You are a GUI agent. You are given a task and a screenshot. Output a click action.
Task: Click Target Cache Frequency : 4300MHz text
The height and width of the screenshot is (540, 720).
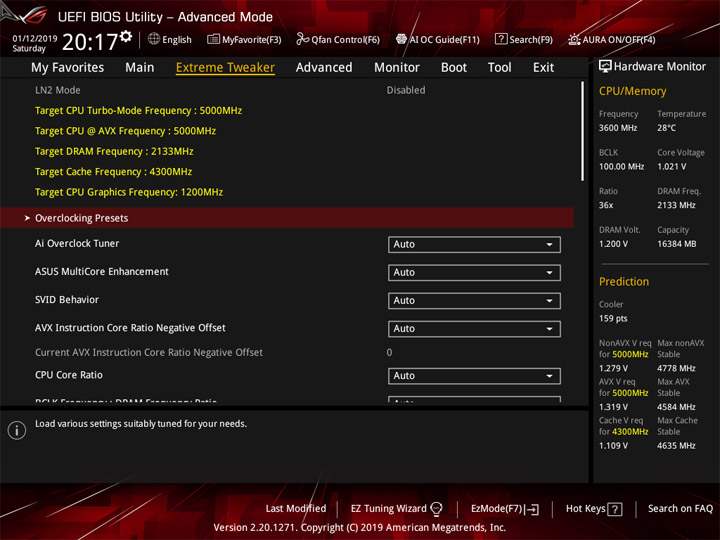pos(113,172)
